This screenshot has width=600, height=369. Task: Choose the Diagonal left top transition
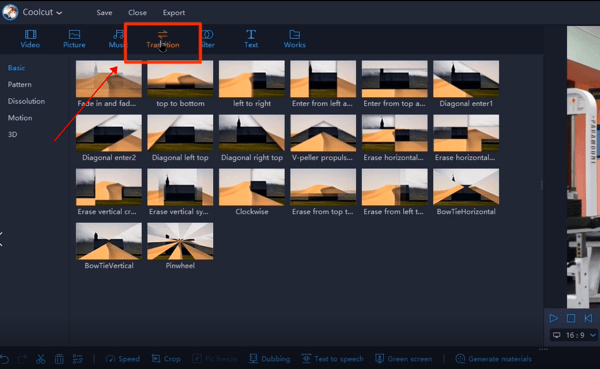pyautogui.click(x=180, y=138)
